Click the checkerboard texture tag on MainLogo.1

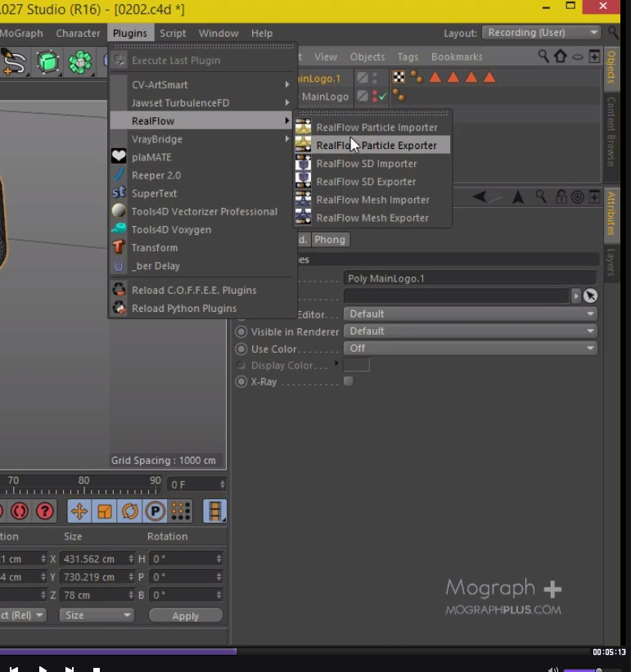399,77
